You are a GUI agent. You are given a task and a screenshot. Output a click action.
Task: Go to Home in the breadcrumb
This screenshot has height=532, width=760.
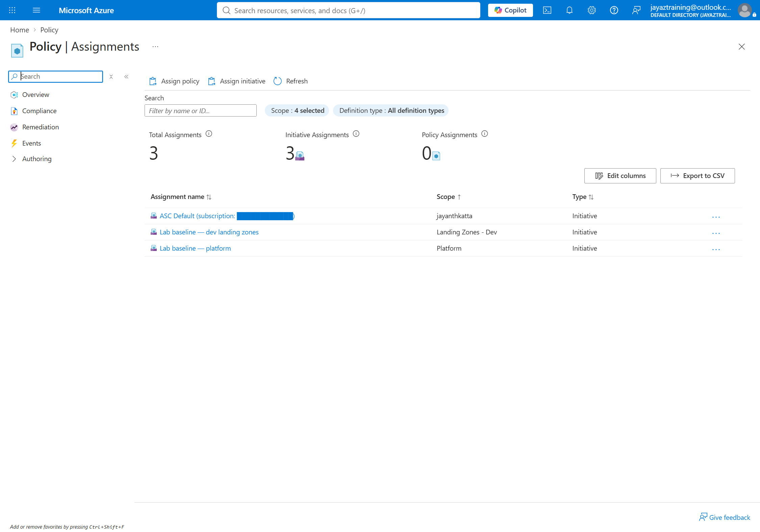point(20,30)
